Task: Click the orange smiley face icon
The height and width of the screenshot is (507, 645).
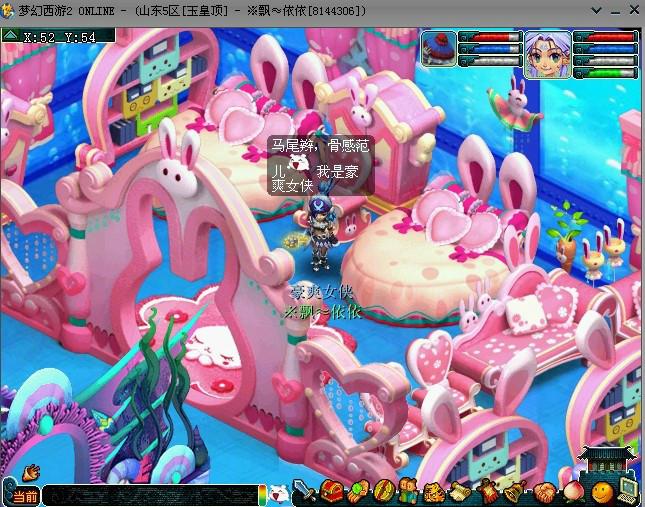Action: pyautogui.click(x=601, y=493)
